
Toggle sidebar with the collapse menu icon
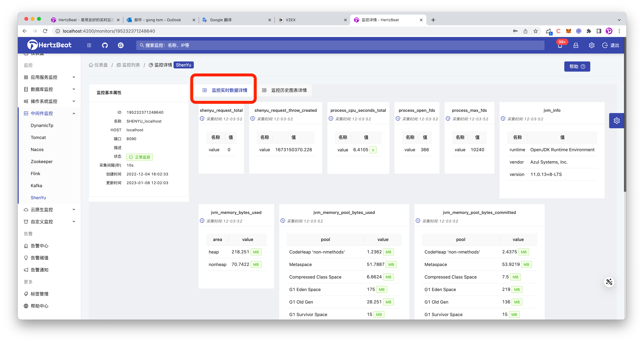point(89,45)
